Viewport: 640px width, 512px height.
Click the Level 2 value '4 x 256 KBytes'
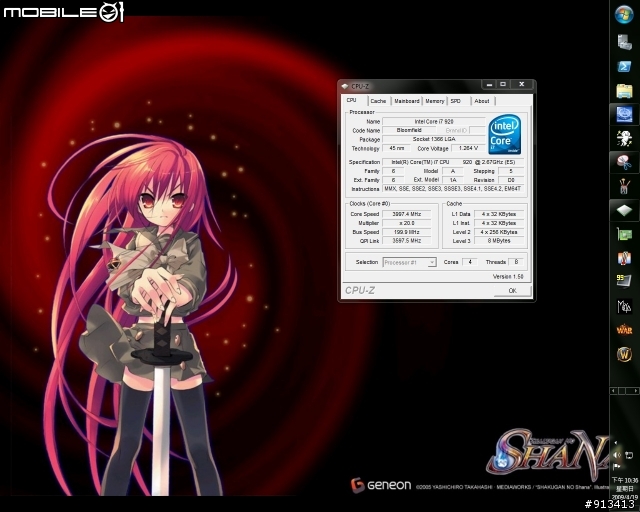(499, 232)
